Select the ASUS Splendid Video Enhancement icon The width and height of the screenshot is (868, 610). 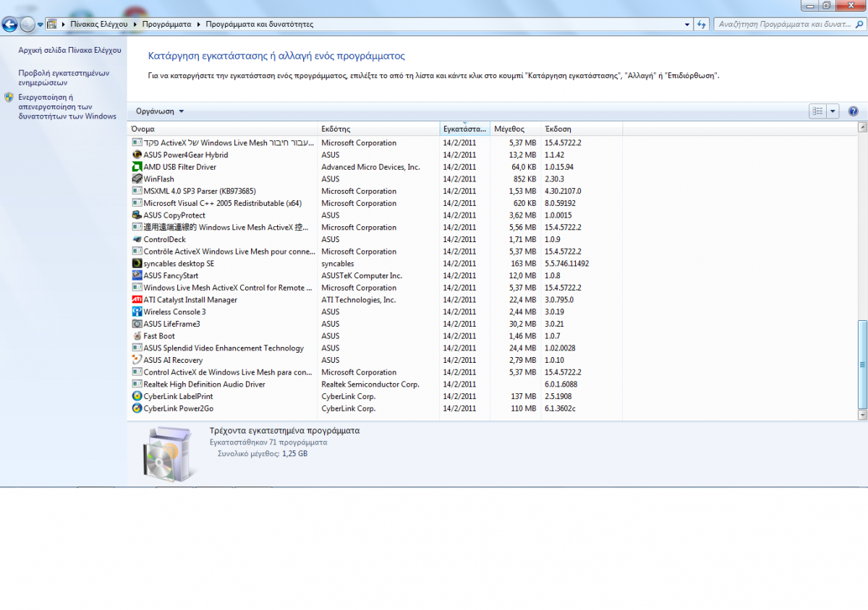click(137, 348)
